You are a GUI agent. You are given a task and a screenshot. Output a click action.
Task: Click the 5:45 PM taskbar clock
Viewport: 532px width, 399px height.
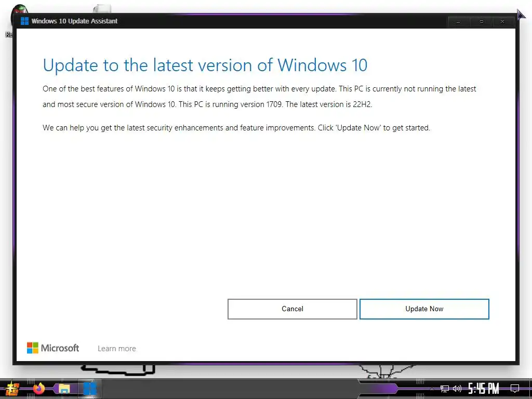[484, 389]
